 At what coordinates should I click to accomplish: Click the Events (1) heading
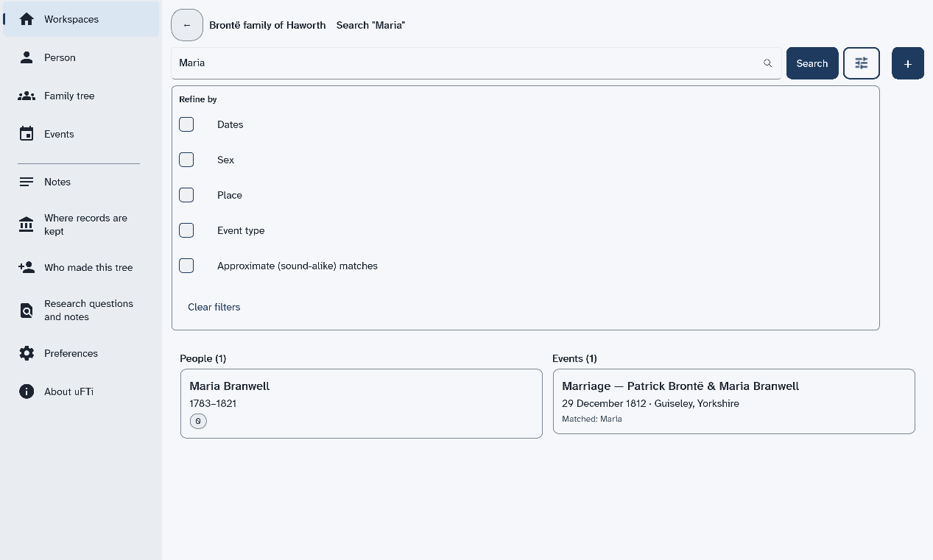coord(574,358)
